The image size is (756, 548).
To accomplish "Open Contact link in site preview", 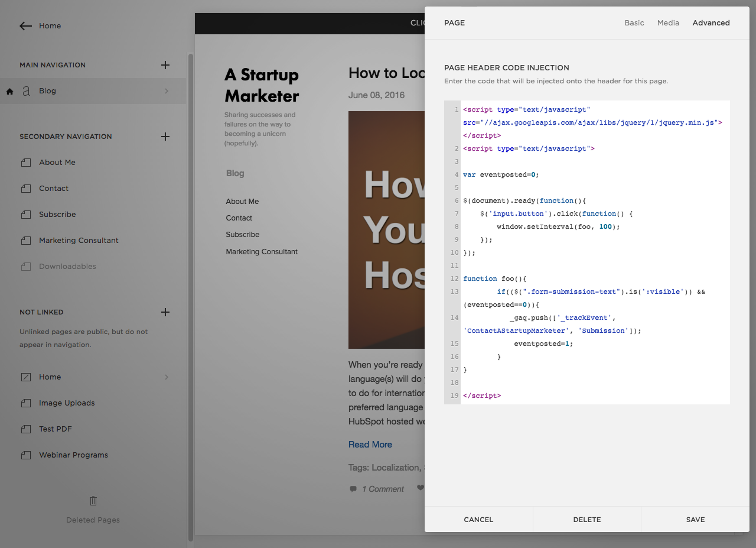I will click(x=239, y=218).
